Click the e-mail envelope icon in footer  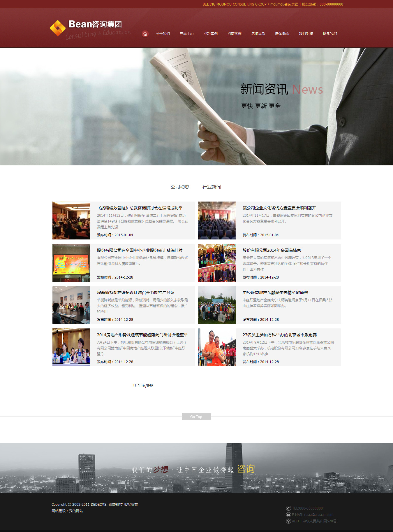(x=288, y=514)
